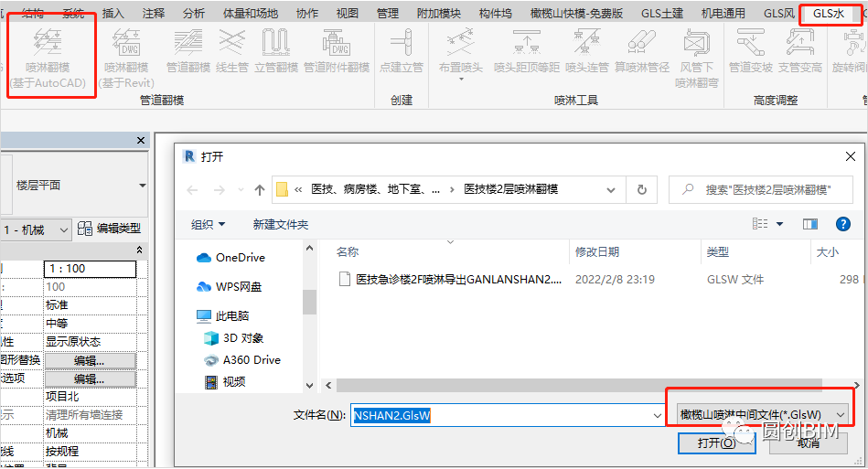Open file type filter 橄榄山喷淋中间文件(*.GlsW)
Viewport: 868px width, 469px height.
[762, 415]
